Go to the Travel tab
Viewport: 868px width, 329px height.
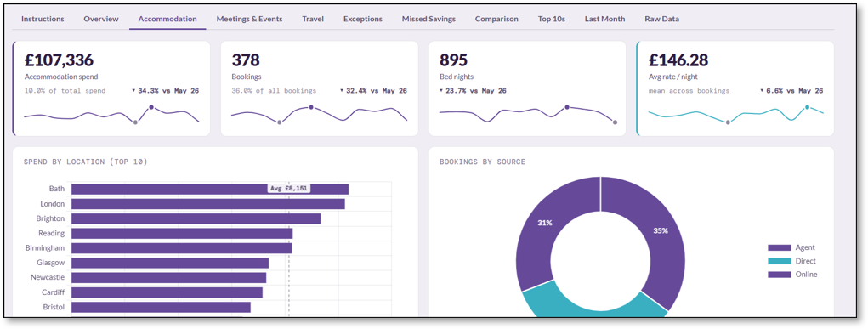point(314,19)
